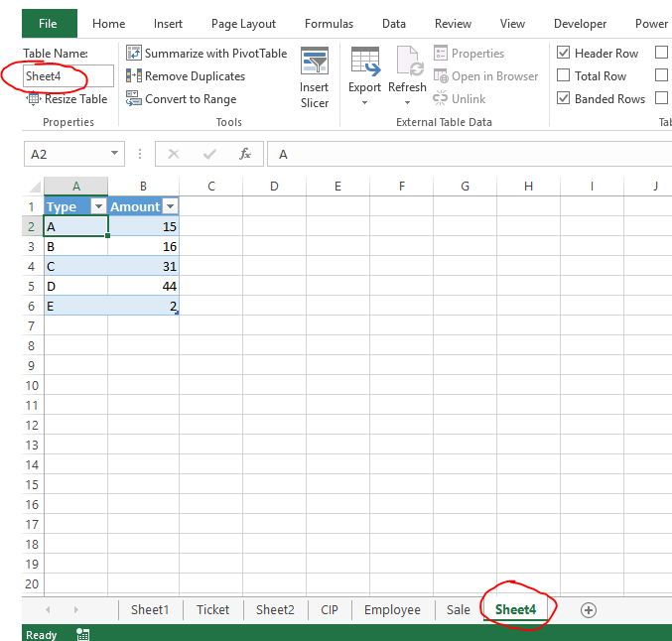Open the Page Layout ribbon tab
This screenshot has width=672, height=641.
(243, 24)
